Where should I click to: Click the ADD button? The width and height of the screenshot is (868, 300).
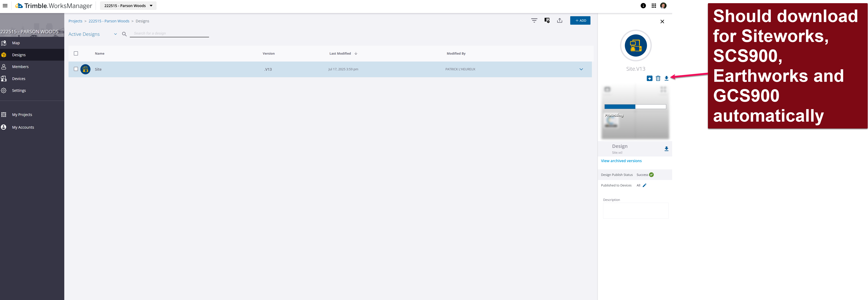click(580, 21)
